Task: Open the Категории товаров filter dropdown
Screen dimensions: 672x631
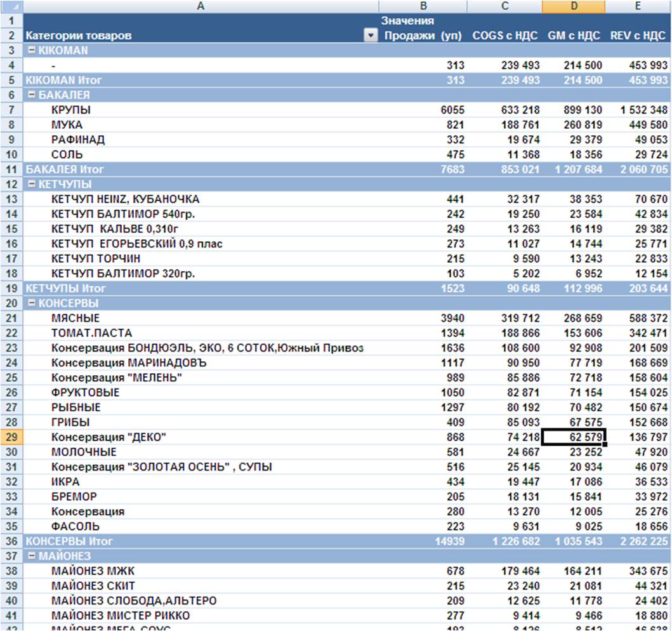Action: pos(371,36)
